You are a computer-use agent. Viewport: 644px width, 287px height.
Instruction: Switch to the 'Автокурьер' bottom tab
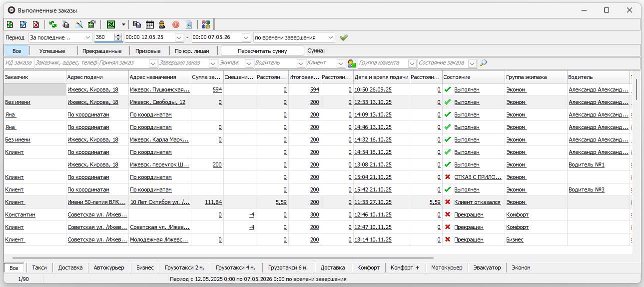[109, 267]
